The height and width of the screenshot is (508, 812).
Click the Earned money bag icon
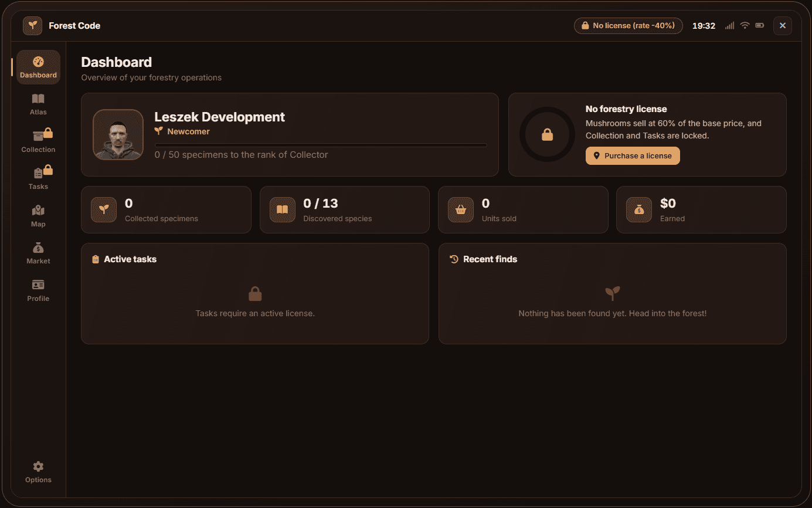tap(639, 209)
